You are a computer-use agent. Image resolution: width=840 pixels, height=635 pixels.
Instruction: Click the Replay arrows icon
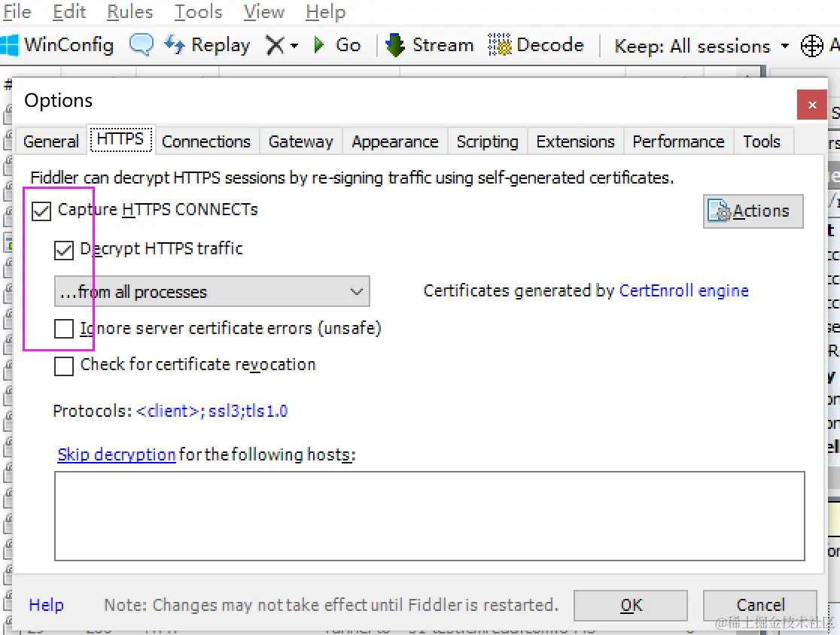(174, 44)
